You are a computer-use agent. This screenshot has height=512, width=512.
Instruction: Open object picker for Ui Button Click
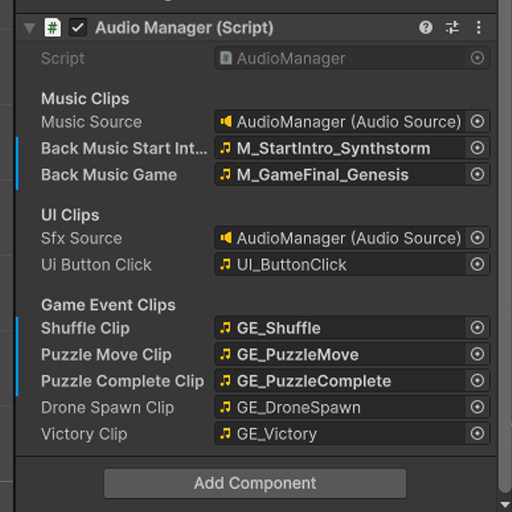(477, 264)
